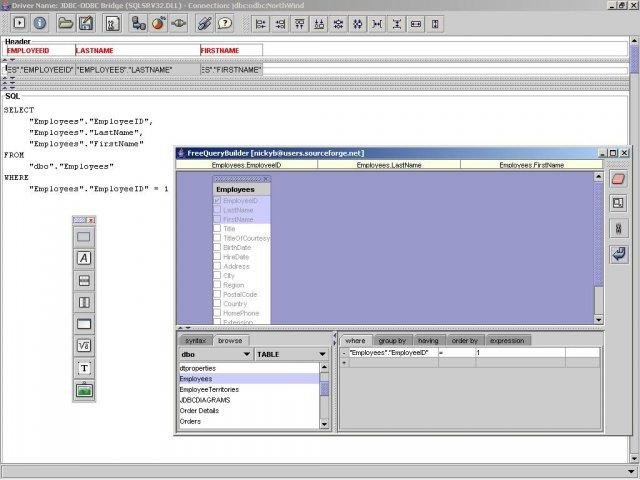Screen dimensions: 640x480
Task: Select the vertical columns tool in palette
Action: pos(84,302)
